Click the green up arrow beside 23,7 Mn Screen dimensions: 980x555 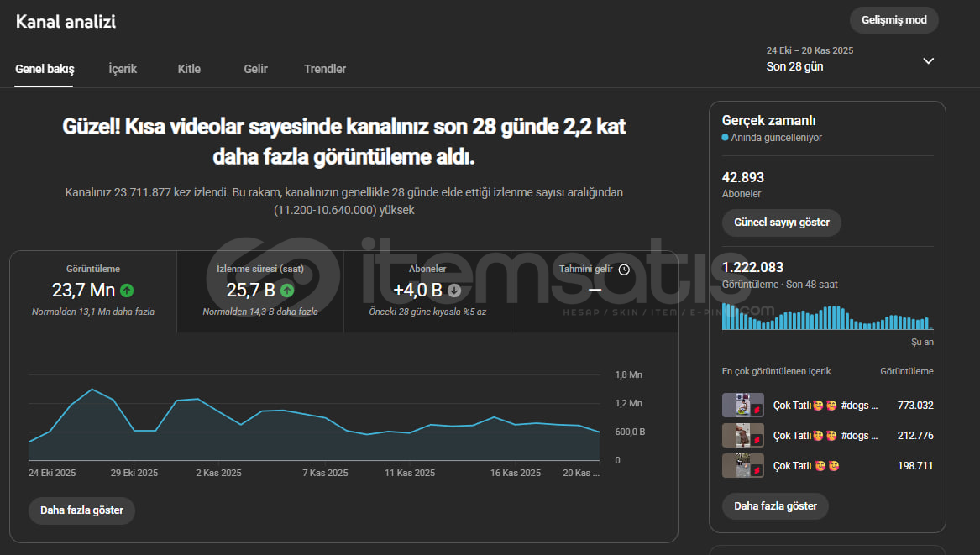(127, 291)
